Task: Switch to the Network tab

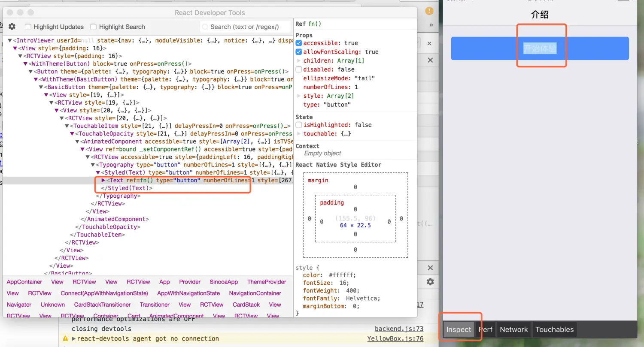Action: (514, 329)
